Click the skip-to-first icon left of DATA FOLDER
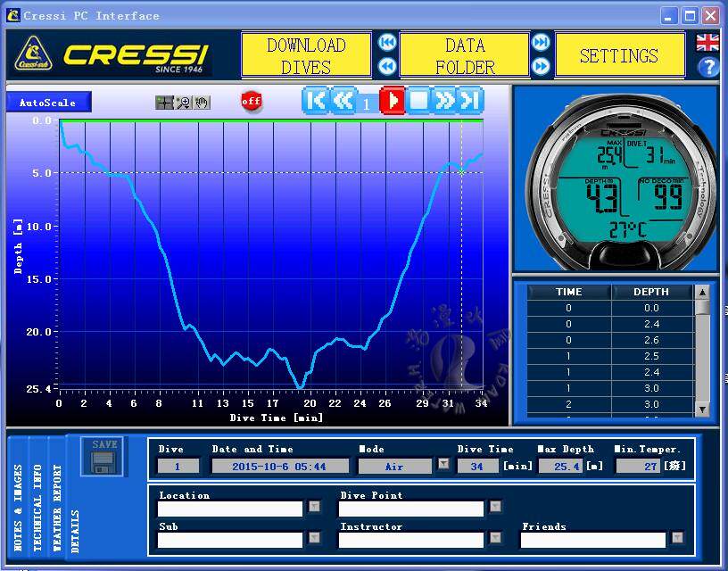The image size is (728, 571). pos(387,42)
